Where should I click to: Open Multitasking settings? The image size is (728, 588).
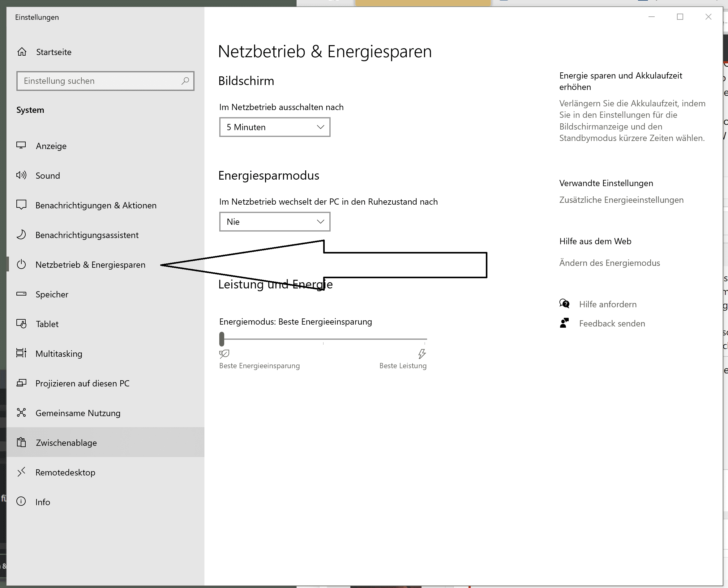pos(105,354)
